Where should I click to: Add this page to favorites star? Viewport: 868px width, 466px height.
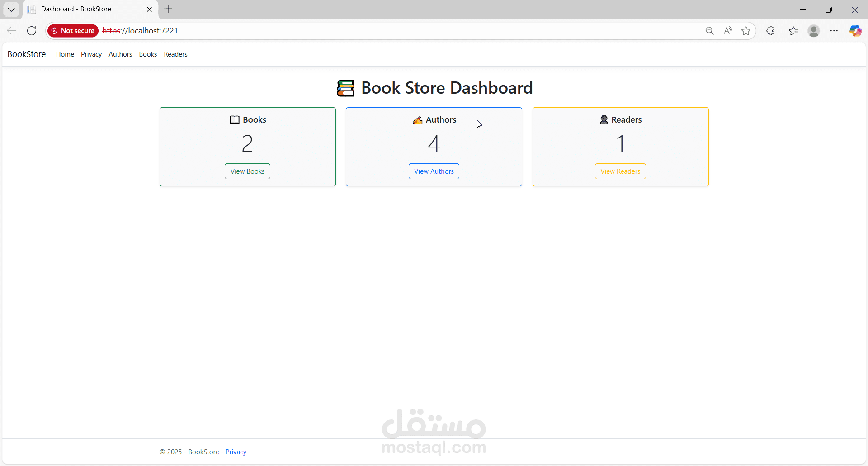[x=746, y=31]
